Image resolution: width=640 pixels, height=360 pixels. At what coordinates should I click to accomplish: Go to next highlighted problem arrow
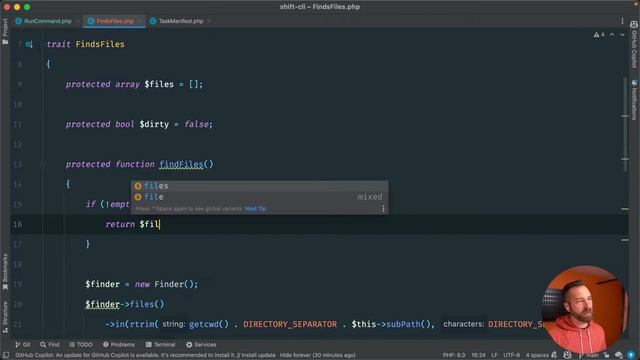pos(622,35)
